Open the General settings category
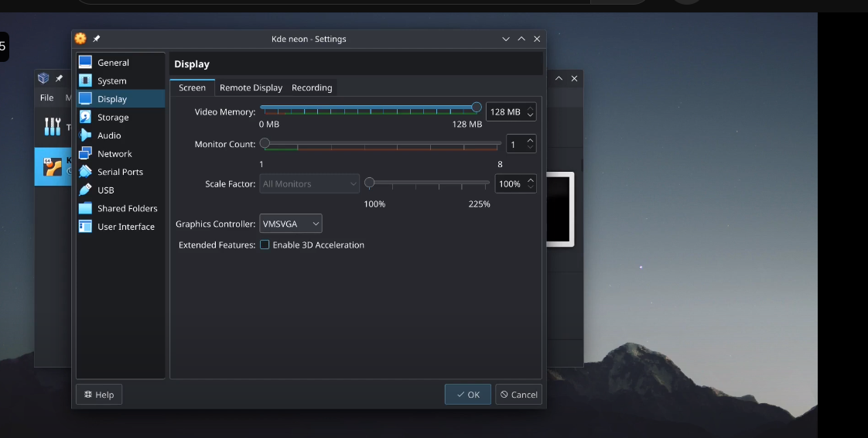 [113, 63]
